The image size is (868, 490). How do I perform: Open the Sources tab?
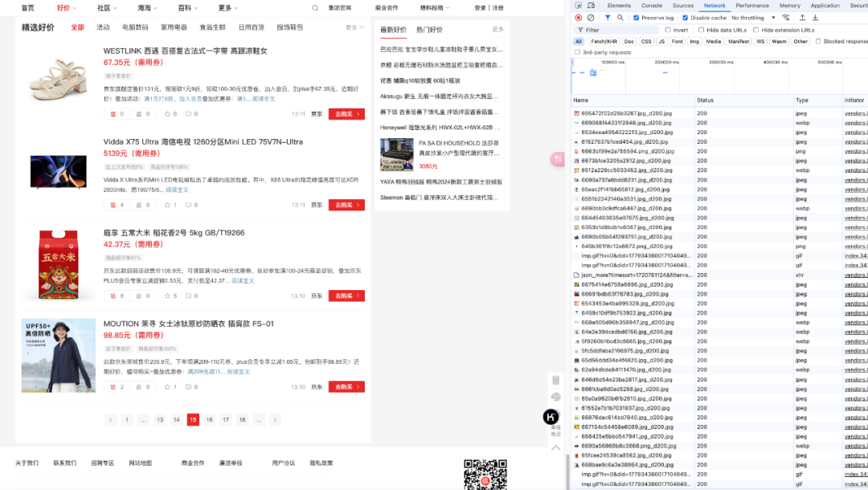(x=683, y=6)
